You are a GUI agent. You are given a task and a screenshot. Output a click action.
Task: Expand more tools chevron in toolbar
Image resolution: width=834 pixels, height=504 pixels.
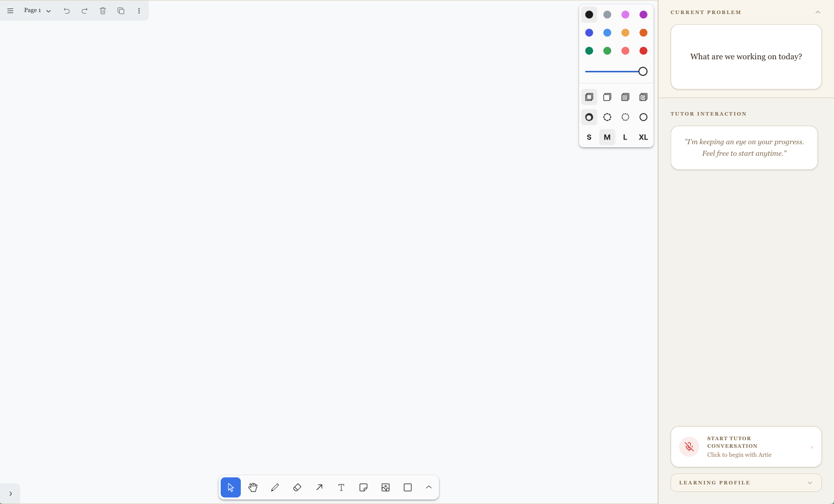coord(429,487)
